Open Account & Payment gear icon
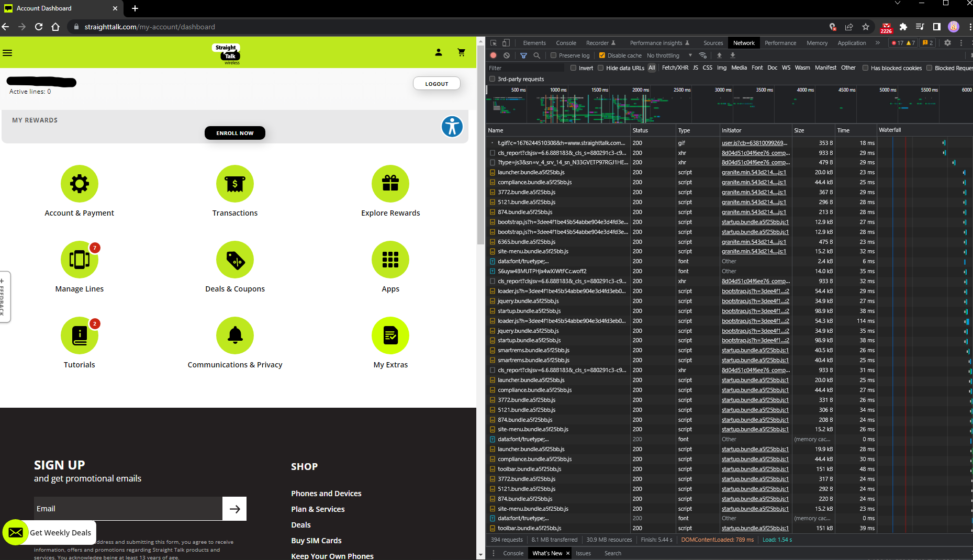The image size is (973, 560). coord(80,184)
